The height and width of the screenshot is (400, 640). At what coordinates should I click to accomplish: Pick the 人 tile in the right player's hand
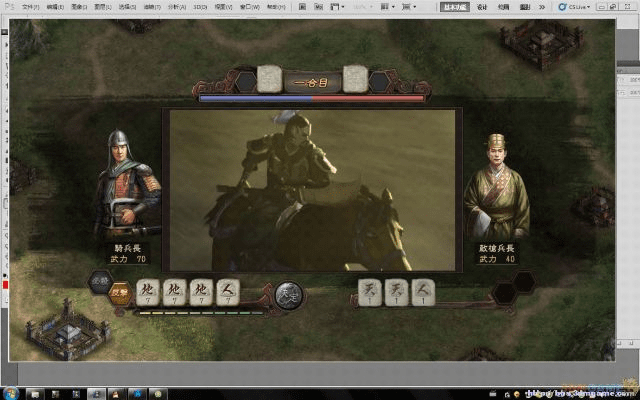coord(424,291)
